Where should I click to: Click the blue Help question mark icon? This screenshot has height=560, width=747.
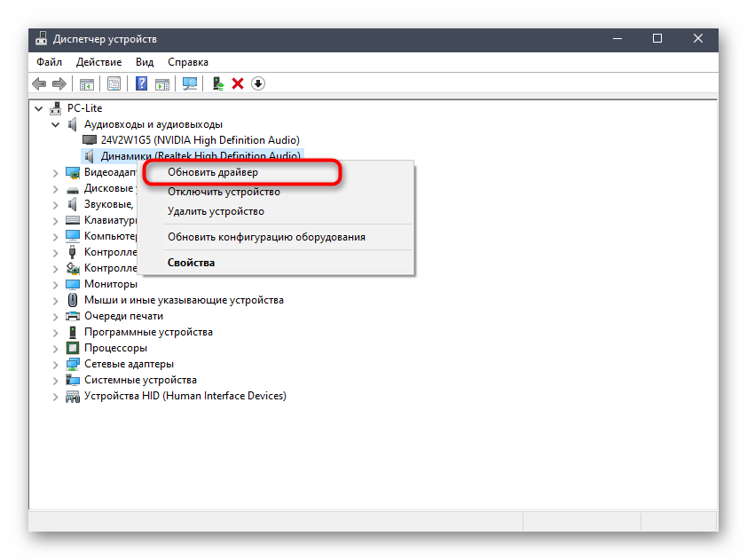(x=141, y=83)
